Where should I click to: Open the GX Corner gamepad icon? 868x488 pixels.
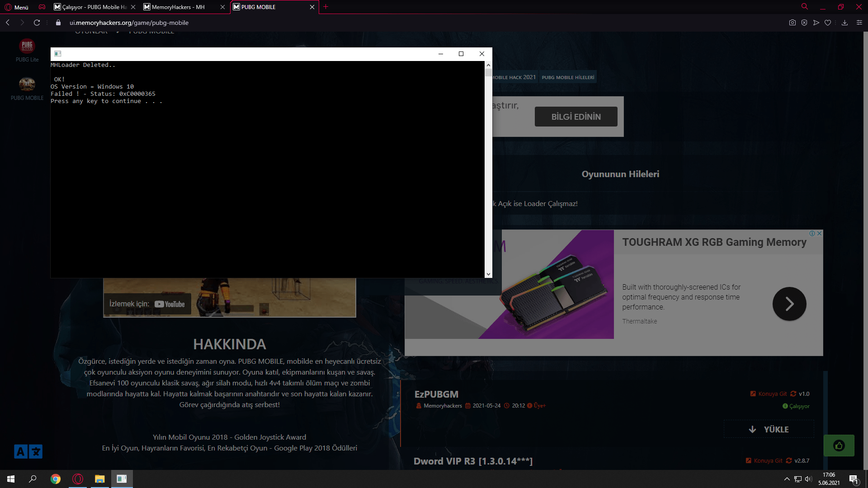coord(42,7)
